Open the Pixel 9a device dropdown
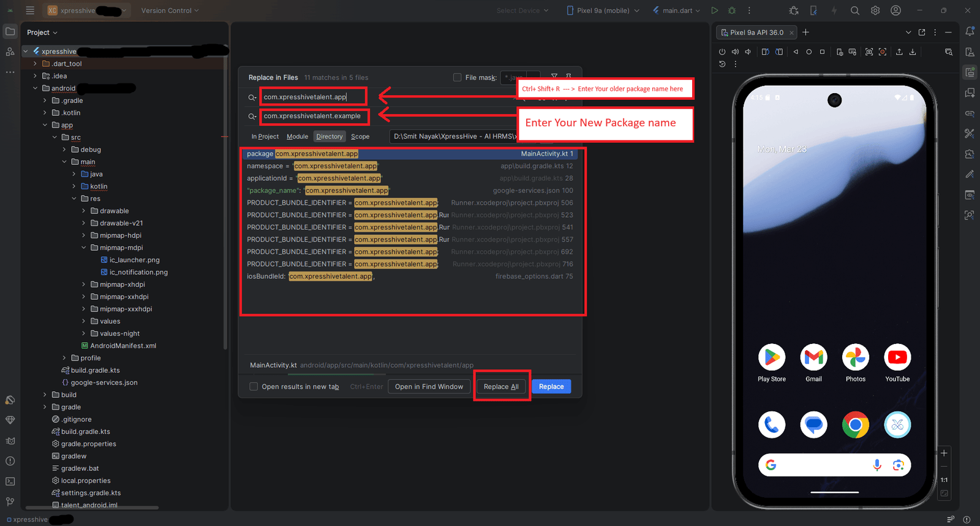This screenshot has width=980, height=526. point(603,10)
